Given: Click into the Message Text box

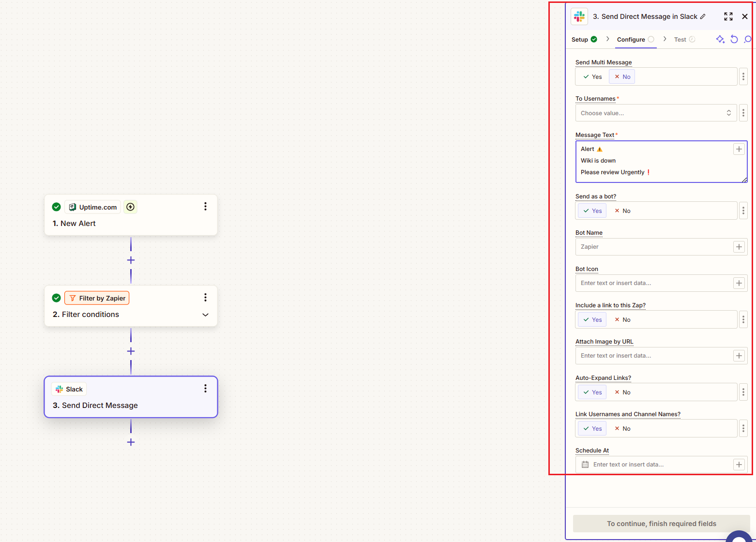Looking at the screenshot, I should point(661,162).
